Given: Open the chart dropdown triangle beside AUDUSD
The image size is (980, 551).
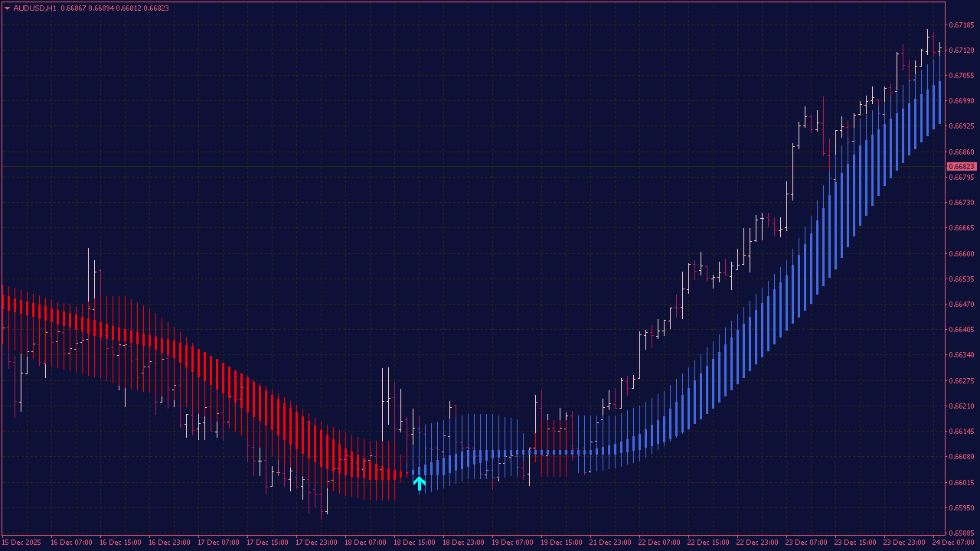Looking at the screenshot, I should [7, 8].
